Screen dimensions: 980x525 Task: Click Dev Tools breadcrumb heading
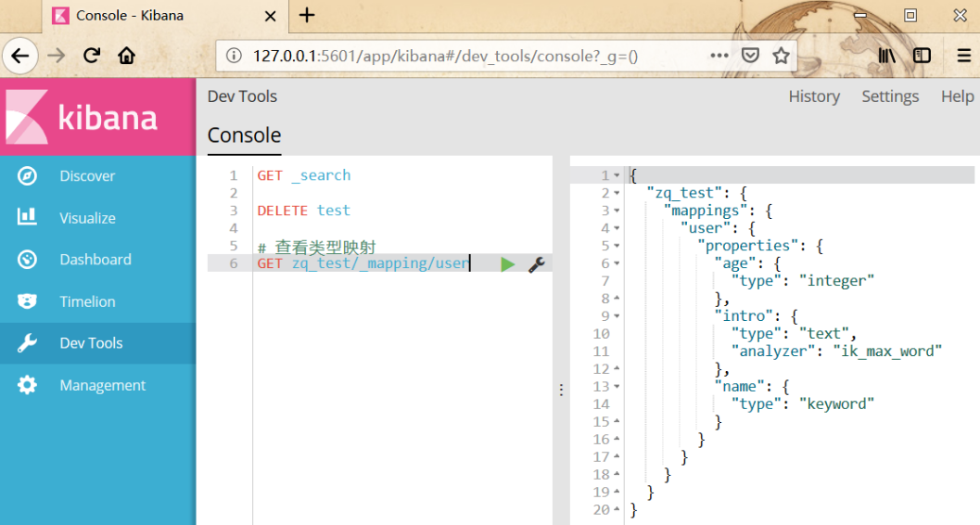coord(242,96)
